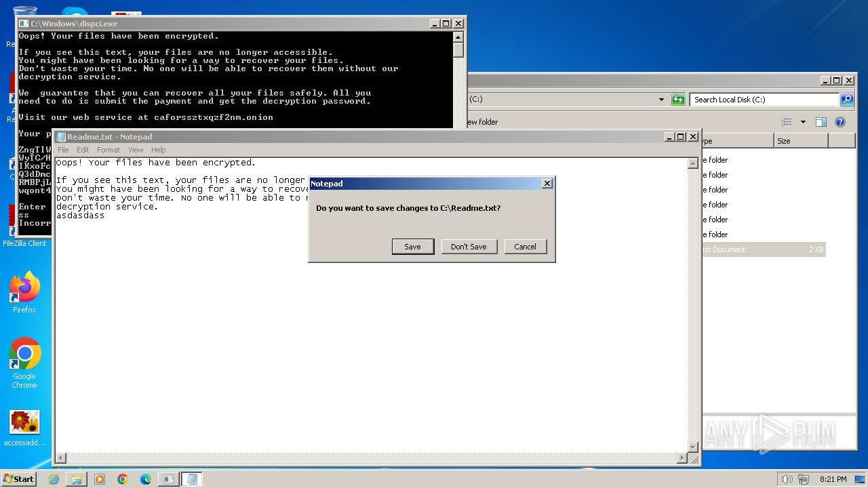Launch Internet Explorer from taskbar
The image size is (868, 488).
[54, 479]
